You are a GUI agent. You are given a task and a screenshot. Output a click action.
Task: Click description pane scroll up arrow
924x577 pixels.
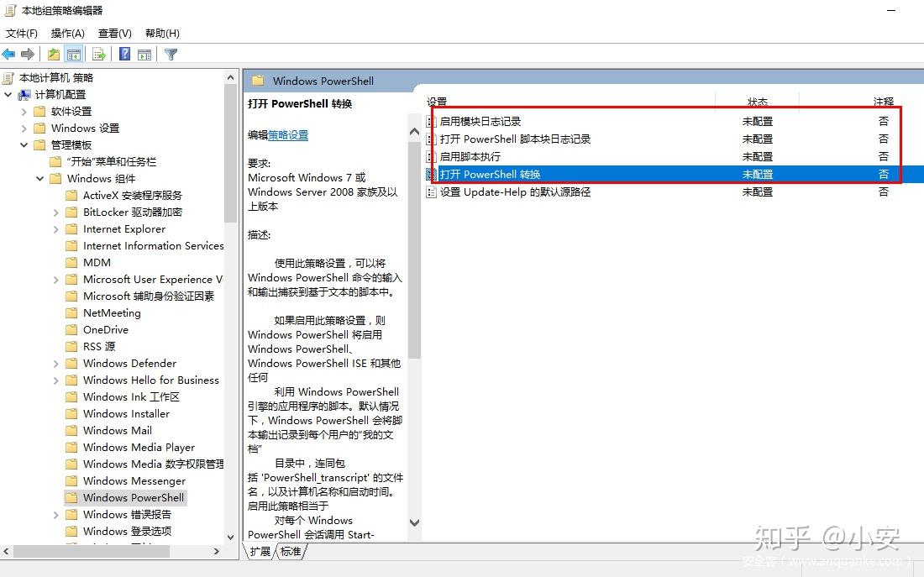click(414, 133)
